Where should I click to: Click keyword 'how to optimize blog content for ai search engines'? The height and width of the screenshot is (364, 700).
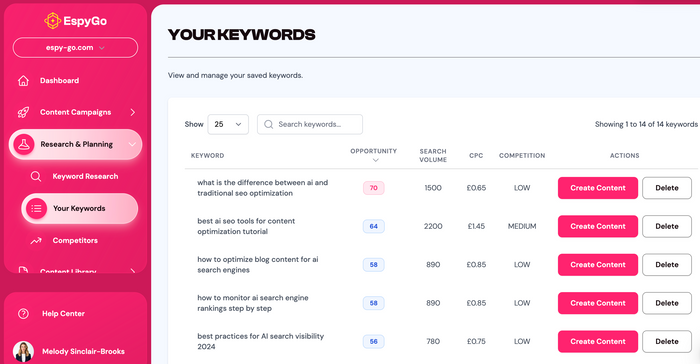tap(258, 265)
